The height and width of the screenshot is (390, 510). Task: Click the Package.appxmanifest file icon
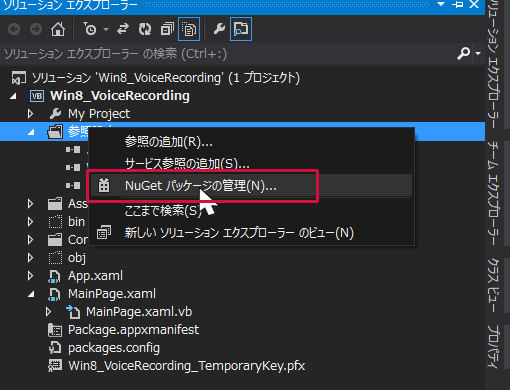point(55,330)
